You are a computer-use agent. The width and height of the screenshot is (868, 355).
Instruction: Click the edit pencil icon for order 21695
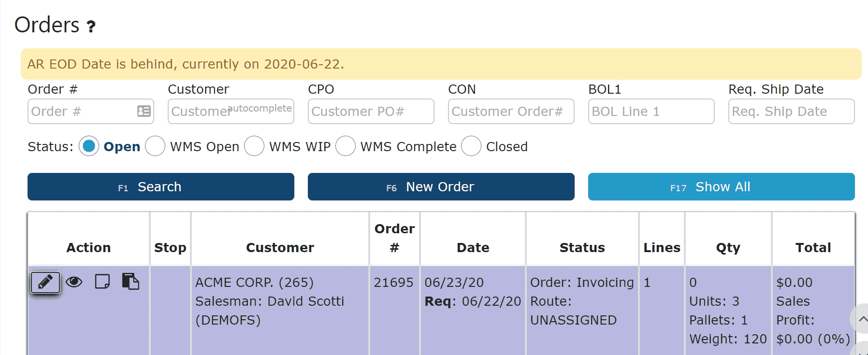tap(45, 282)
